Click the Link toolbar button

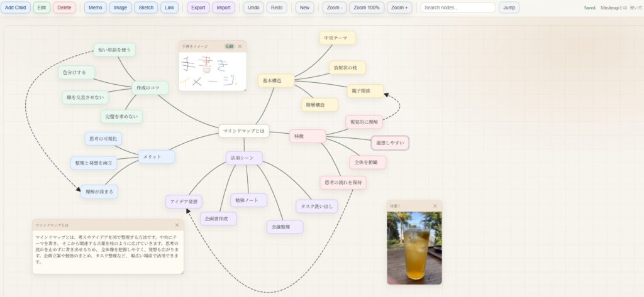tap(169, 8)
